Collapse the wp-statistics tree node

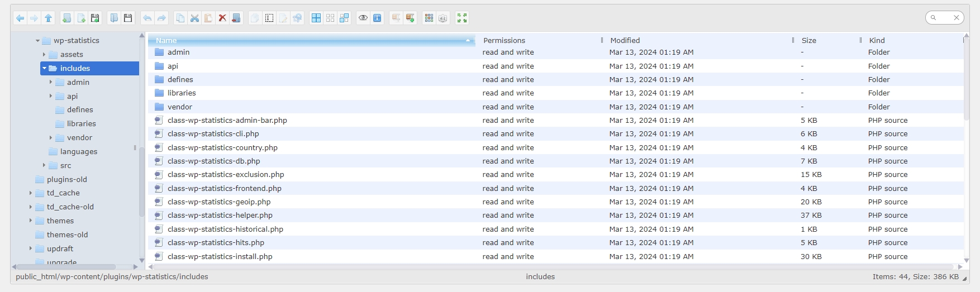(x=37, y=41)
